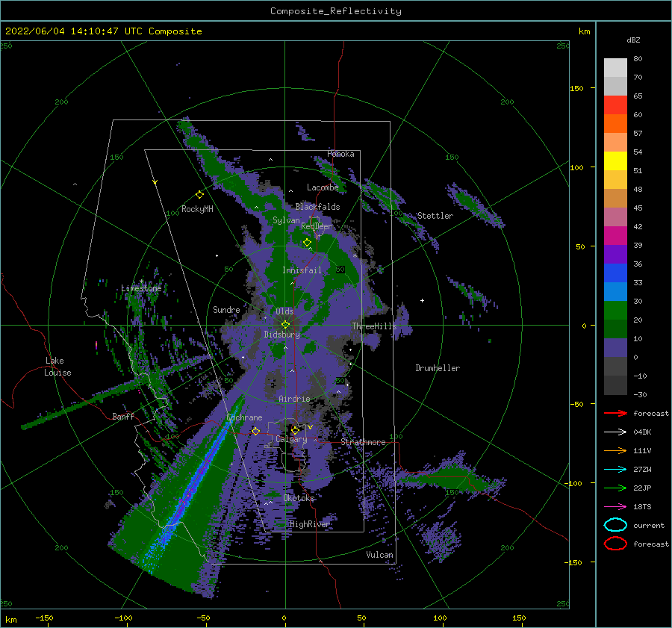The image size is (672, 628).
Task: Select the yellow radar site marker at Olds
Action: [285, 325]
